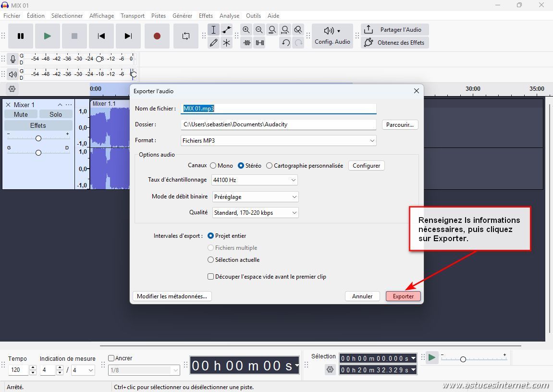Enable Découper l'espace vide checkbox
The height and width of the screenshot is (392, 553).
pos(210,277)
